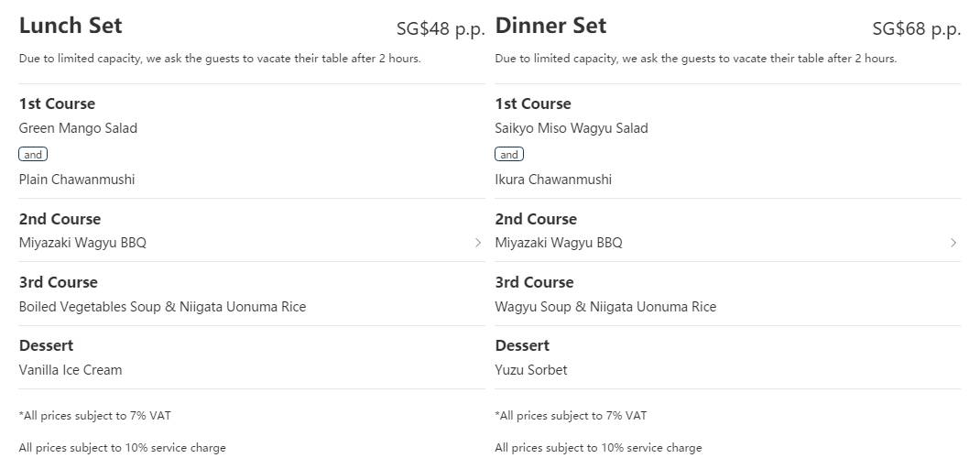
Task: Select Green Mango Salad item
Action: pos(78,128)
